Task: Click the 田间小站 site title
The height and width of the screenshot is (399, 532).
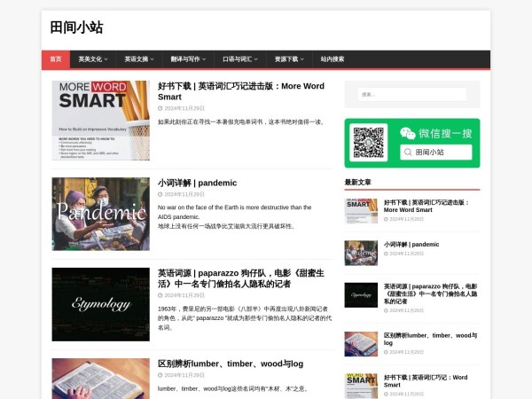Action: [76, 28]
